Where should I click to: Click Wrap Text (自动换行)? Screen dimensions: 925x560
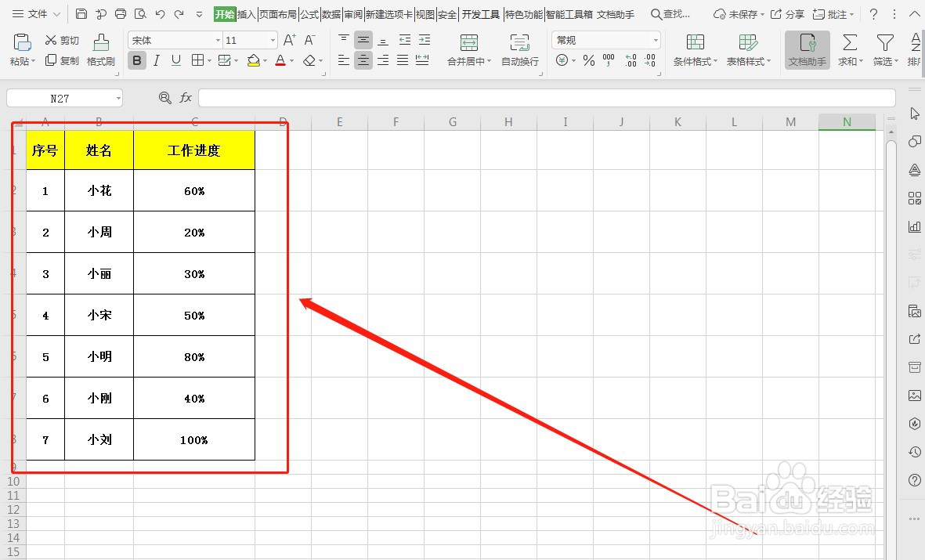[520, 50]
